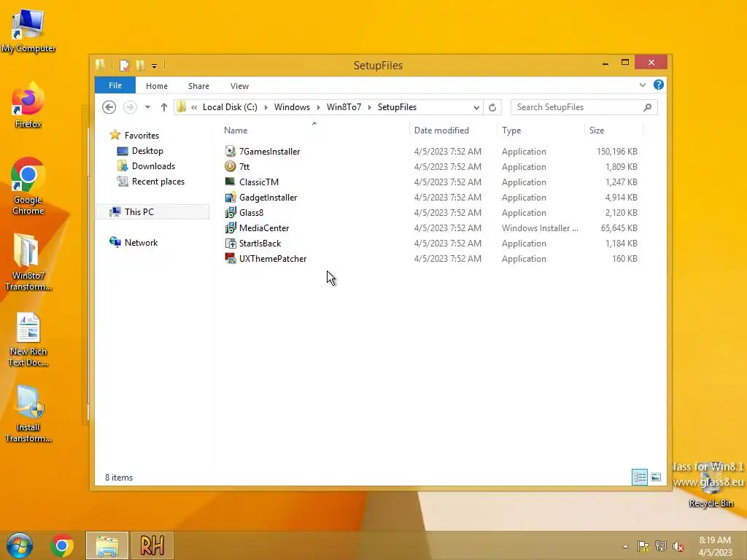This screenshot has height=560, width=747.
Task: Click the 7tt application icon
Action: (230, 167)
